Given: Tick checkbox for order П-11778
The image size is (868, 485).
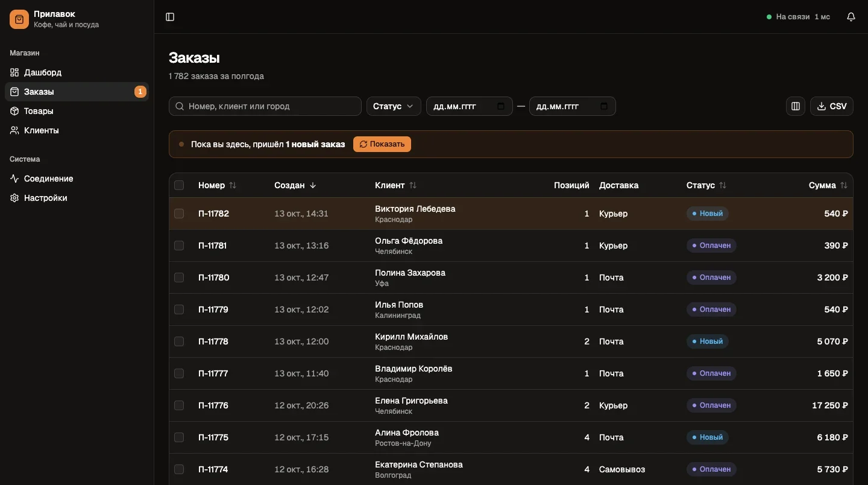Looking at the screenshot, I should [179, 341].
